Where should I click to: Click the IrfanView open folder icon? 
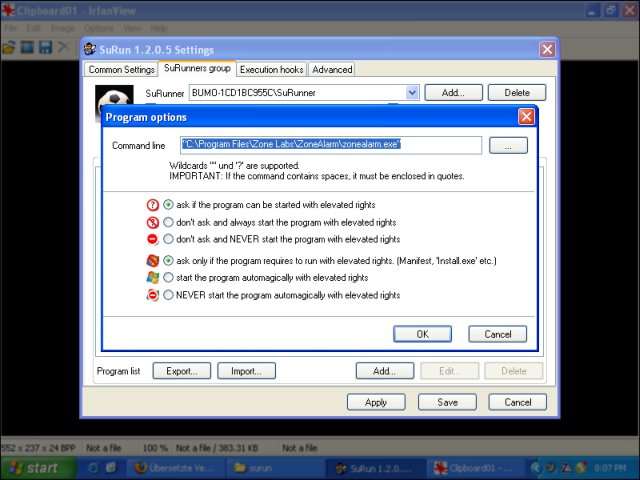tap(9, 47)
